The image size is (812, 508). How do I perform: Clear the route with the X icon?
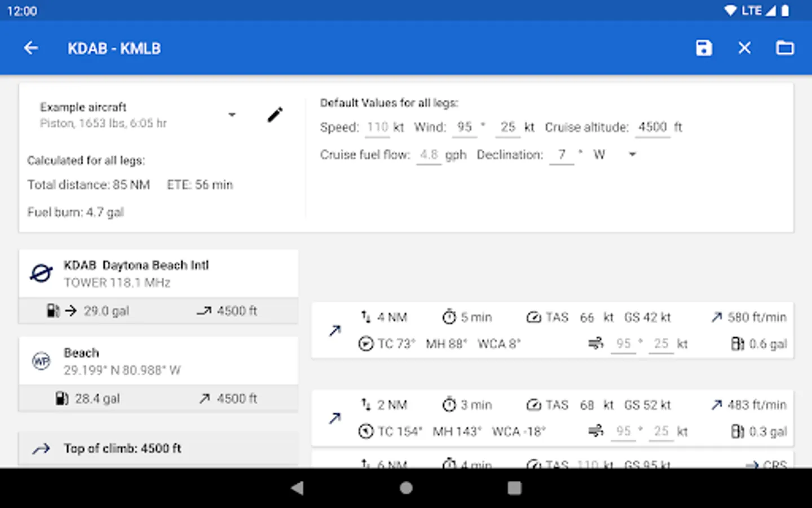click(x=744, y=48)
